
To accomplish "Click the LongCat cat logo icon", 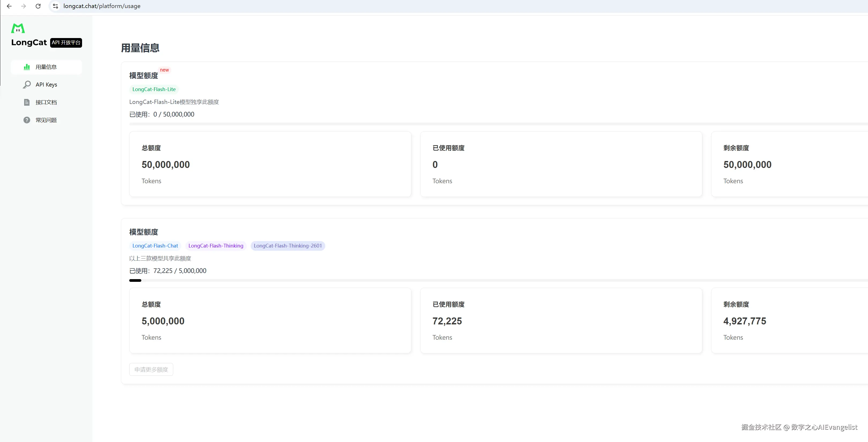I will (x=18, y=28).
